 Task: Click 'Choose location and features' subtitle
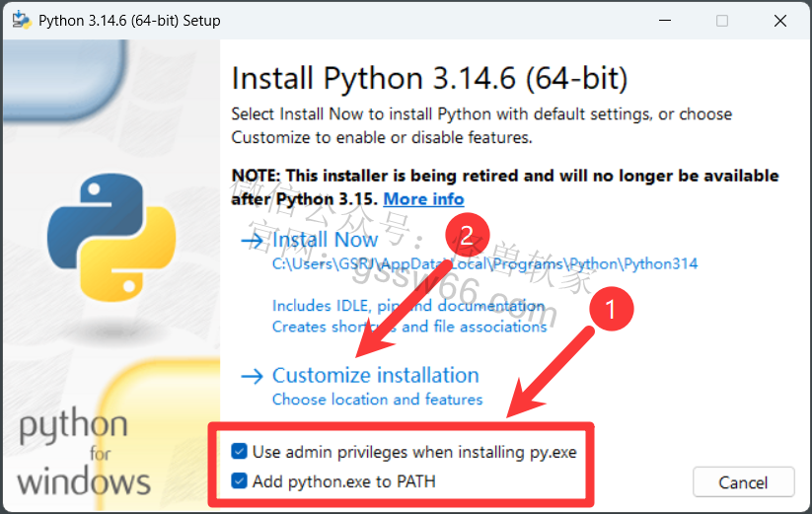(378, 400)
